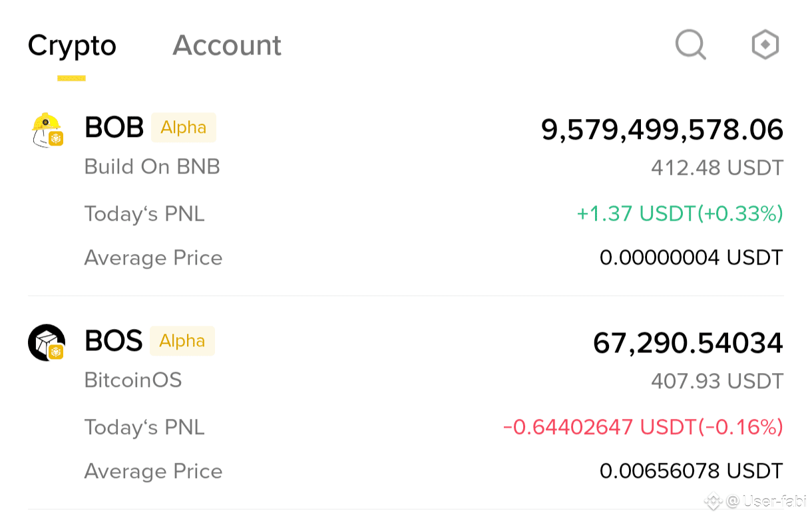
Task: Select the BOS black coin icon
Action: click(x=47, y=342)
